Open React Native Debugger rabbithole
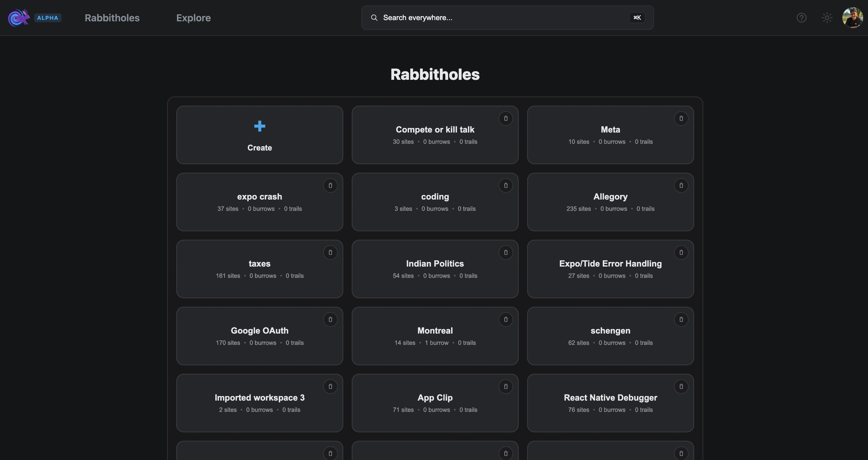 click(610, 403)
